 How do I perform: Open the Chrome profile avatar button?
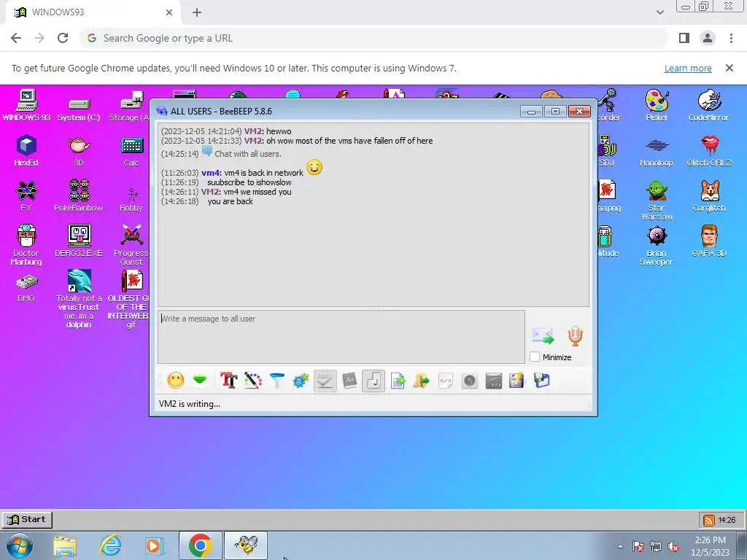708,38
